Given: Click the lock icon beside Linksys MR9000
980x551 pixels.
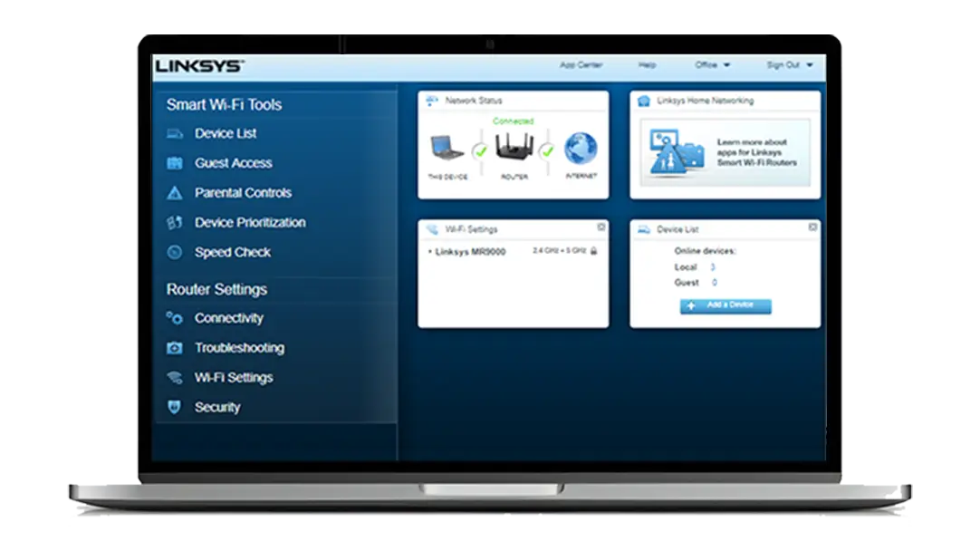Looking at the screenshot, I should pyautogui.click(x=594, y=251).
